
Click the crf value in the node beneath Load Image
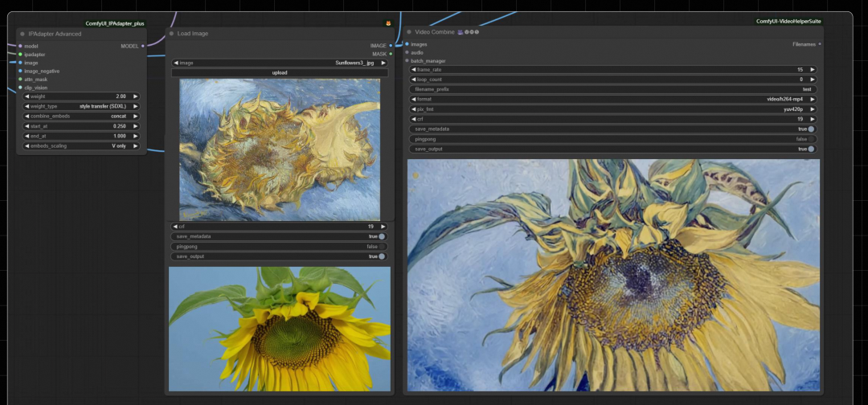tap(371, 227)
